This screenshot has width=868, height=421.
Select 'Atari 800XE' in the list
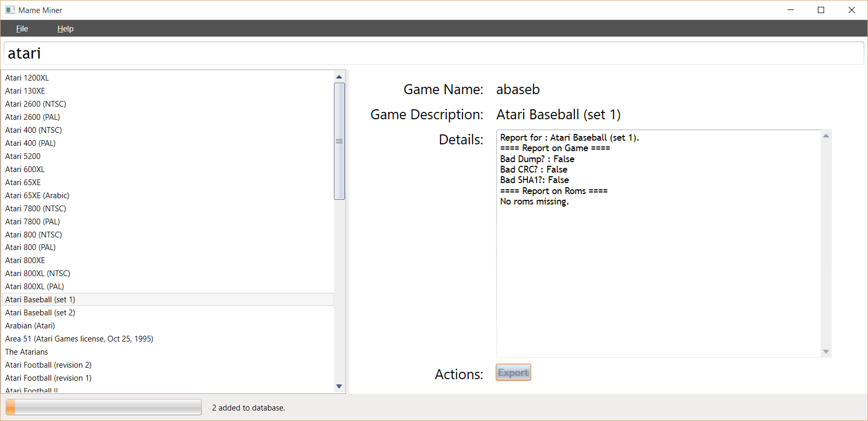pos(168,260)
